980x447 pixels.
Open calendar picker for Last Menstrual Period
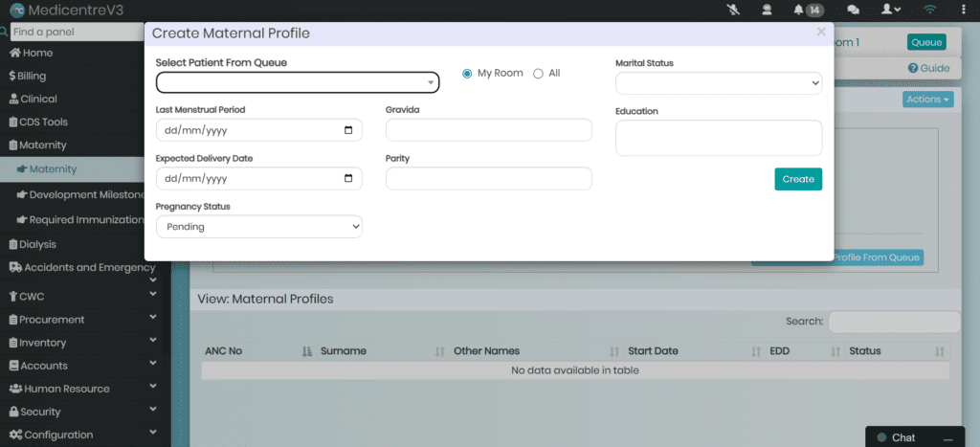(x=348, y=130)
